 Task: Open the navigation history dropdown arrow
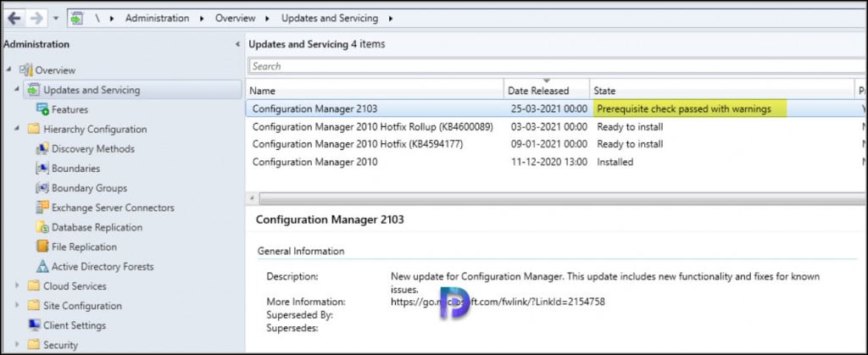56,19
